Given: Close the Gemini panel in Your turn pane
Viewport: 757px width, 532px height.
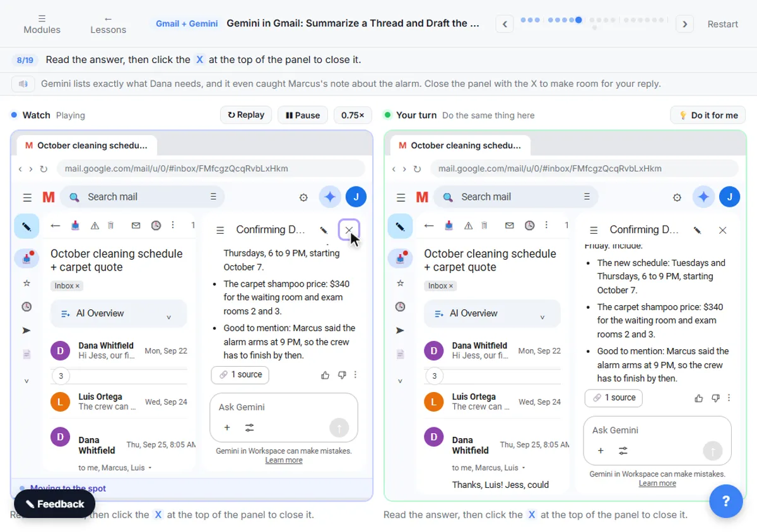Looking at the screenshot, I should [x=723, y=230].
